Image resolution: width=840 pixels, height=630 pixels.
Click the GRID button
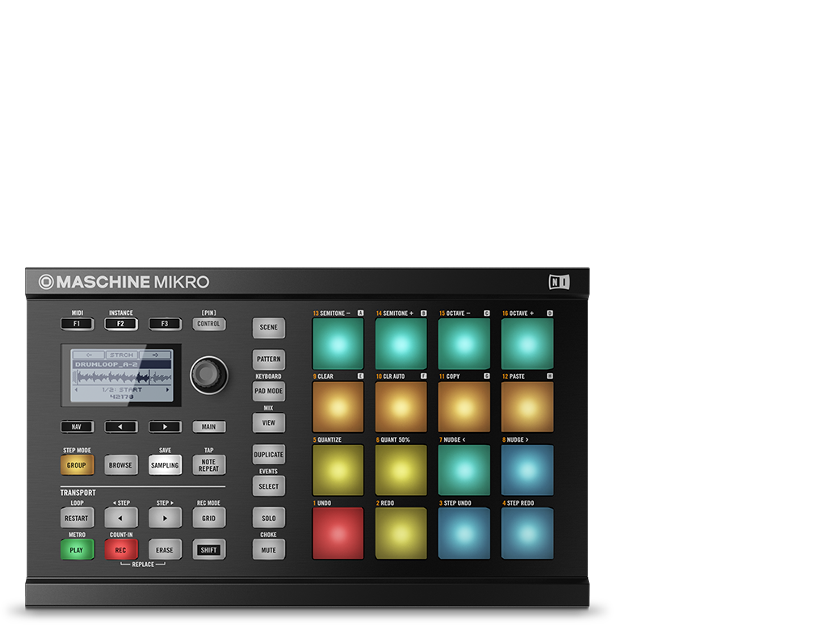pos(208,518)
